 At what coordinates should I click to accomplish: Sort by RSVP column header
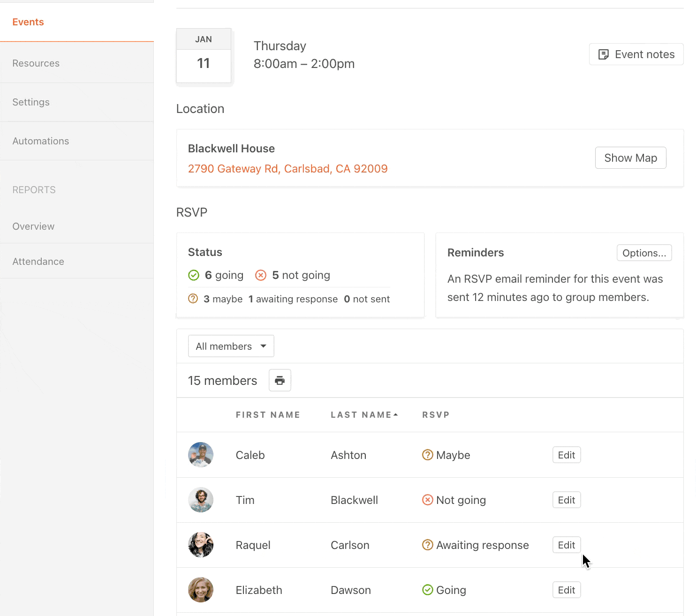(436, 415)
